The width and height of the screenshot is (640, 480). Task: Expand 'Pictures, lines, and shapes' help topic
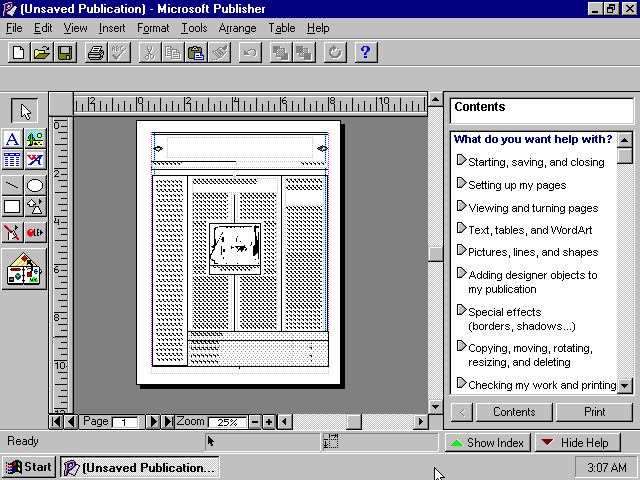click(527, 252)
